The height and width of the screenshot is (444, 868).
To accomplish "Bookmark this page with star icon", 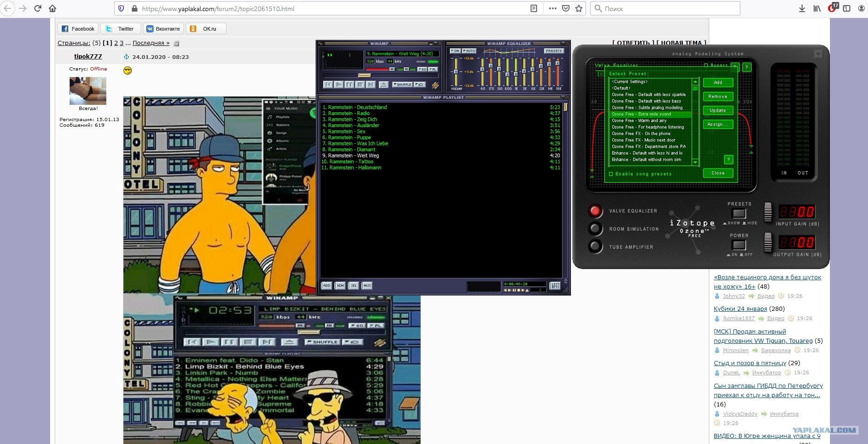I will point(579,8).
